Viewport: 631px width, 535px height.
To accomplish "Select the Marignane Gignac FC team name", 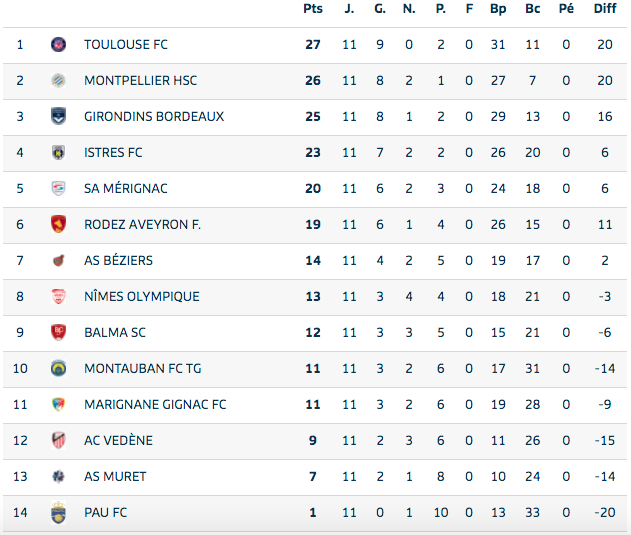I will tap(155, 405).
